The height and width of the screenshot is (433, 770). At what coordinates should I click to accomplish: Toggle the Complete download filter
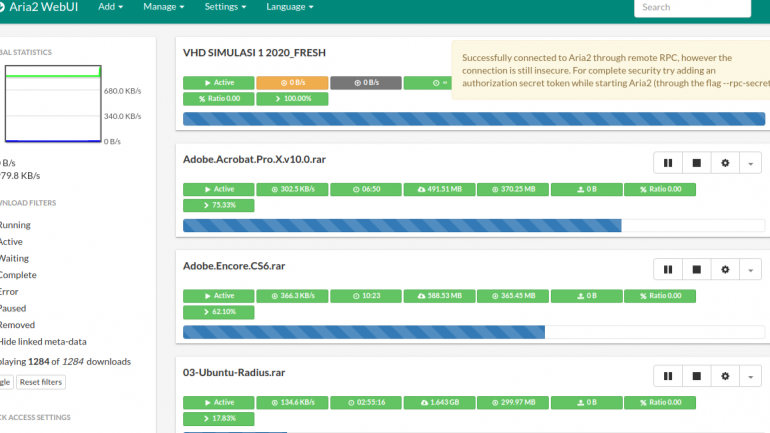tap(18, 275)
